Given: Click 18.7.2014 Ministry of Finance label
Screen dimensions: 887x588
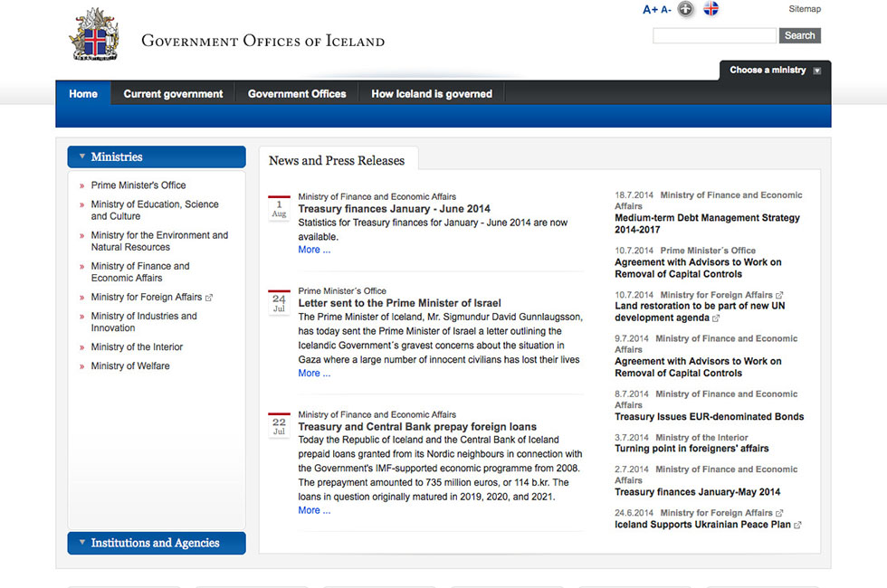Looking at the screenshot, I should click(708, 201).
